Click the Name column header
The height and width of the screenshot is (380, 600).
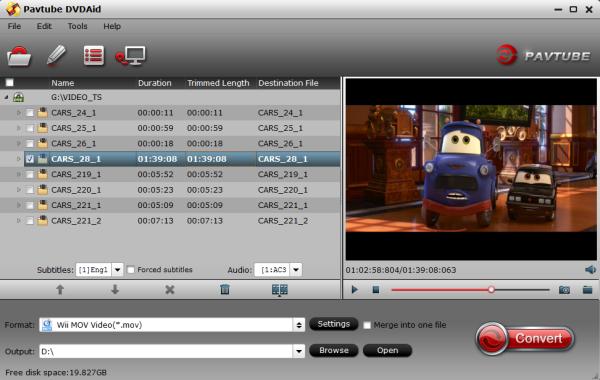63,83
